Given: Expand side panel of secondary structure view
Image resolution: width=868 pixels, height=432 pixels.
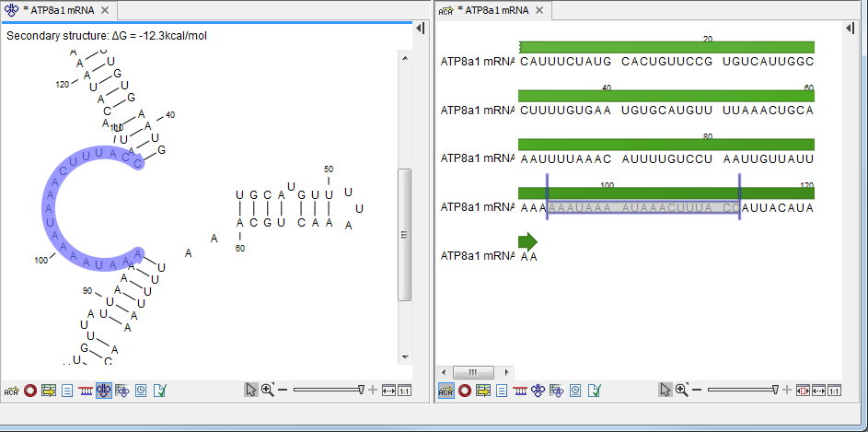Looking at the screenshot, I should click(420, 29).
